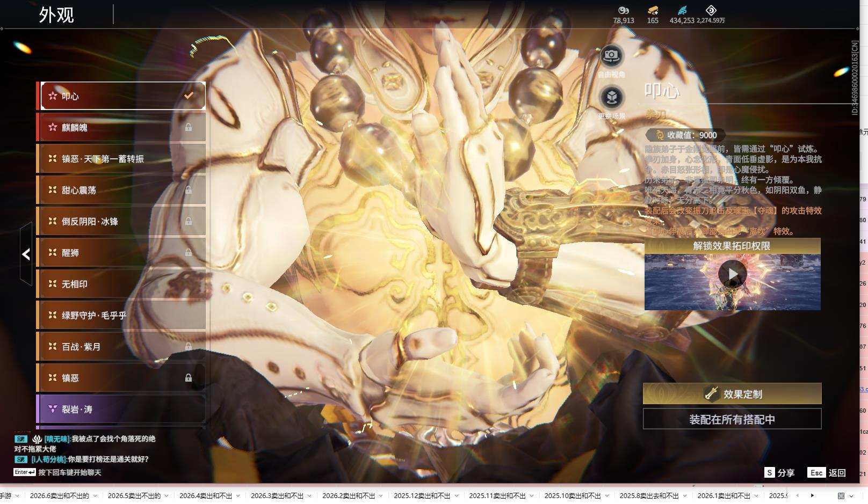Click 装配在所有搭配中 button
Screen dimensions: 868x504
pos(732,419)
